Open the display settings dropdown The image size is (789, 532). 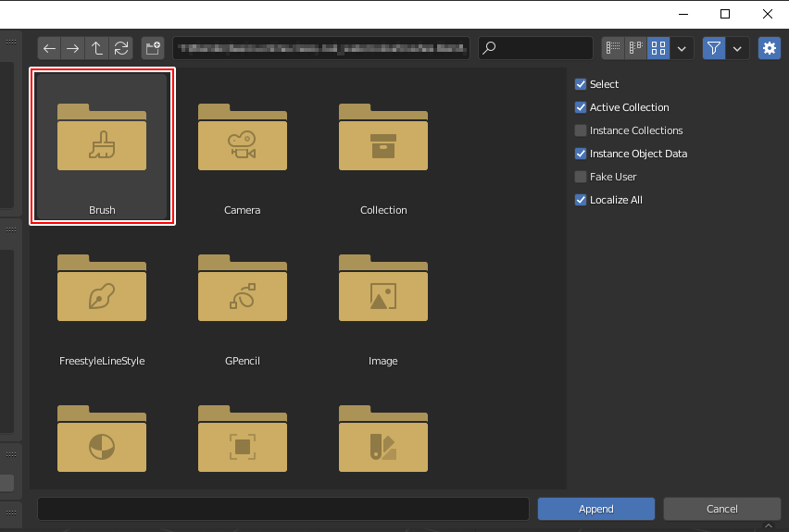pyautogui.click(x=683, y=48)
